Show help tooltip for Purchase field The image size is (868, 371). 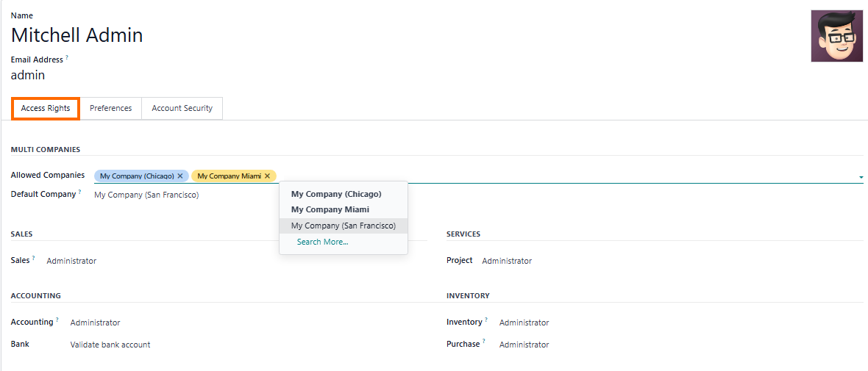484,342
